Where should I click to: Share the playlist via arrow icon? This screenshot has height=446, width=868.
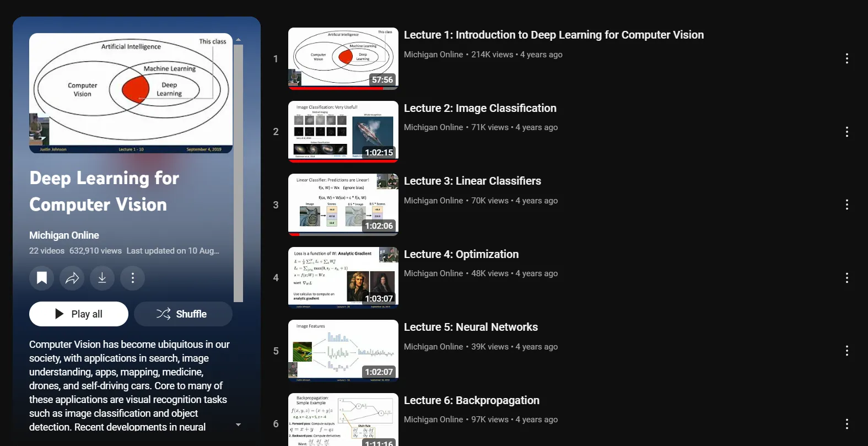(x=72, y=278)
